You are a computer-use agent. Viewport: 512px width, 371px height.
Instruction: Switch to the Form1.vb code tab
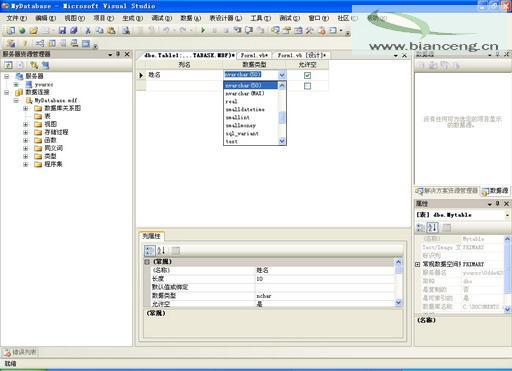tap(255, 55)
